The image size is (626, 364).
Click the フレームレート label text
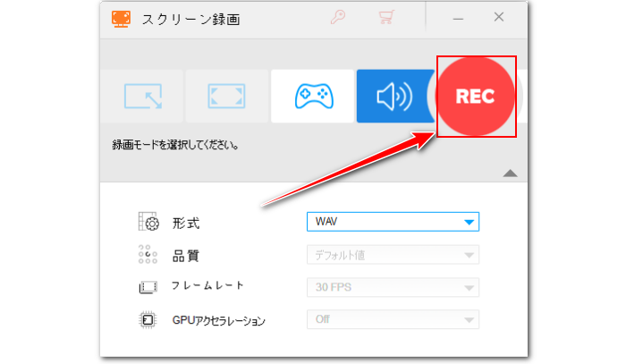click(207, 285)
